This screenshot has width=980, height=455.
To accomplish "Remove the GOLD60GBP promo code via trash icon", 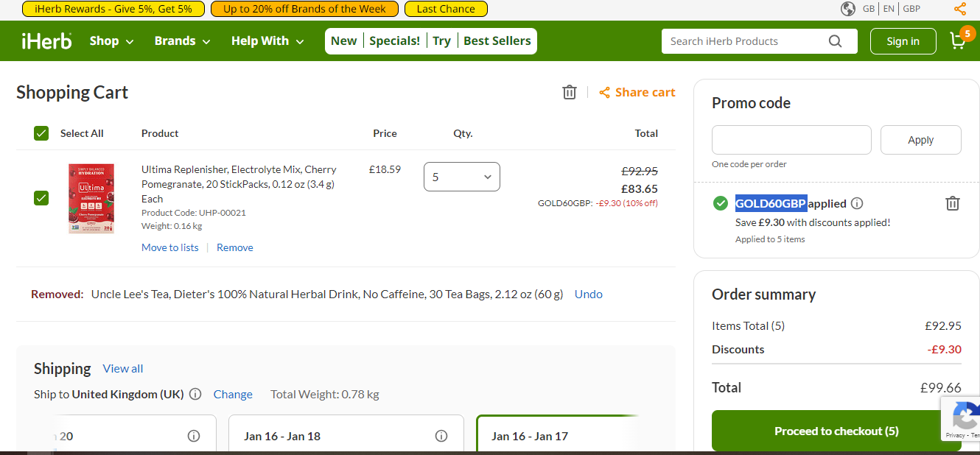I will 953,203.
